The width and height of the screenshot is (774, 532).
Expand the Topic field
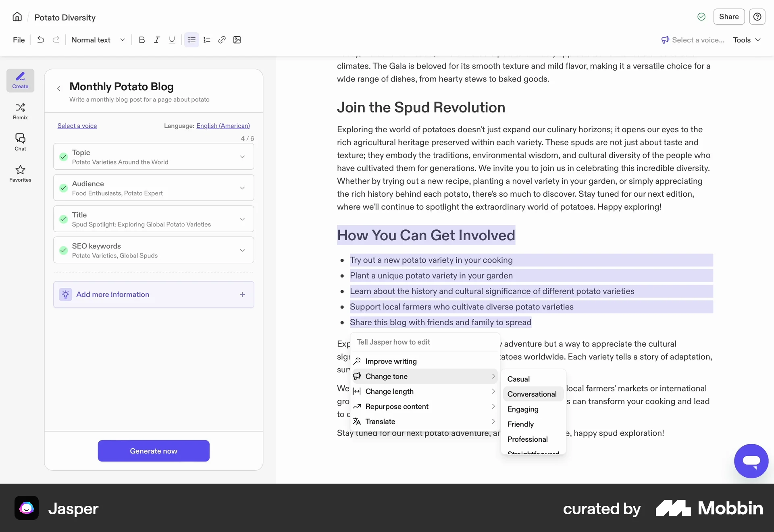pos(242,157)
